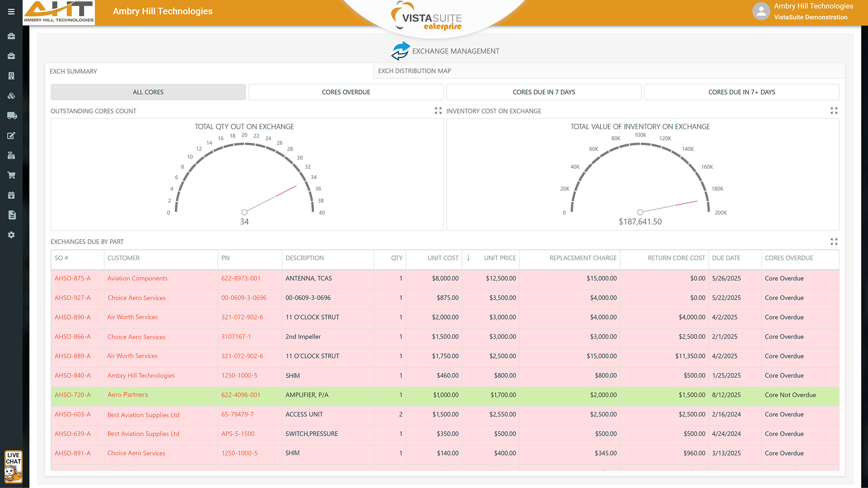The image size is (868, 488).
Task: Expand Outstanding Cores Count panel fullscreen
Action: coord(438,111)
